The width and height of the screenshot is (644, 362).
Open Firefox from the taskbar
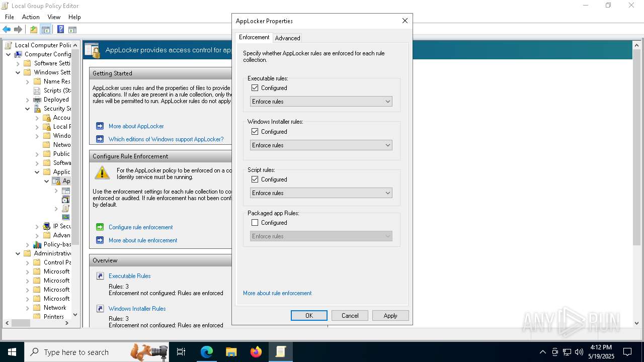(256, 352)
